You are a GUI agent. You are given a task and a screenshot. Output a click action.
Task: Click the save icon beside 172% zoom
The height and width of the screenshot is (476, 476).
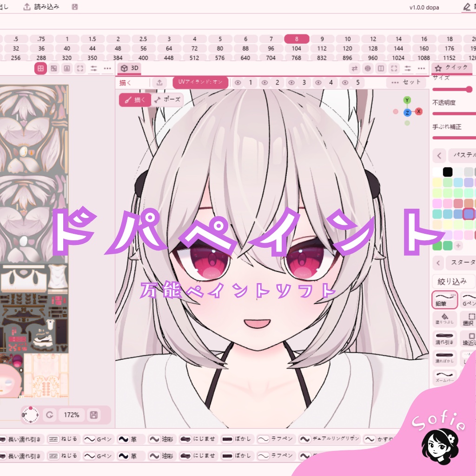[x=94, y=415]
